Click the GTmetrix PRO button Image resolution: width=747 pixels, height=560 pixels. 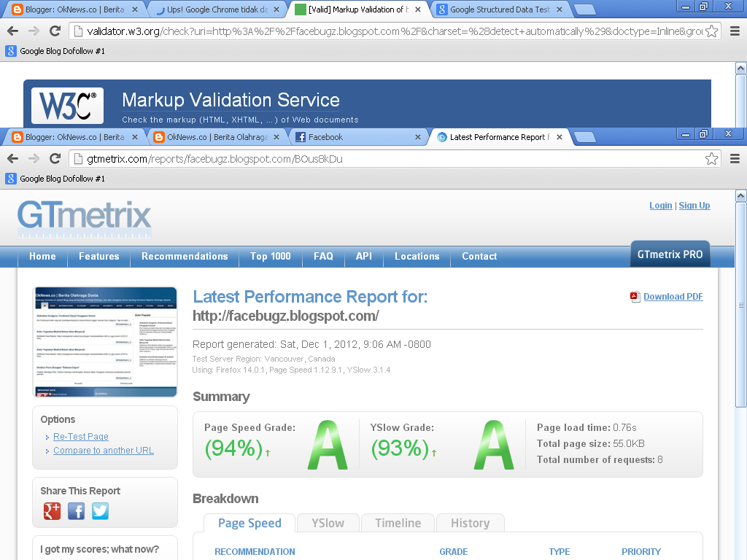pyautogui.click(x=670, y=254)
